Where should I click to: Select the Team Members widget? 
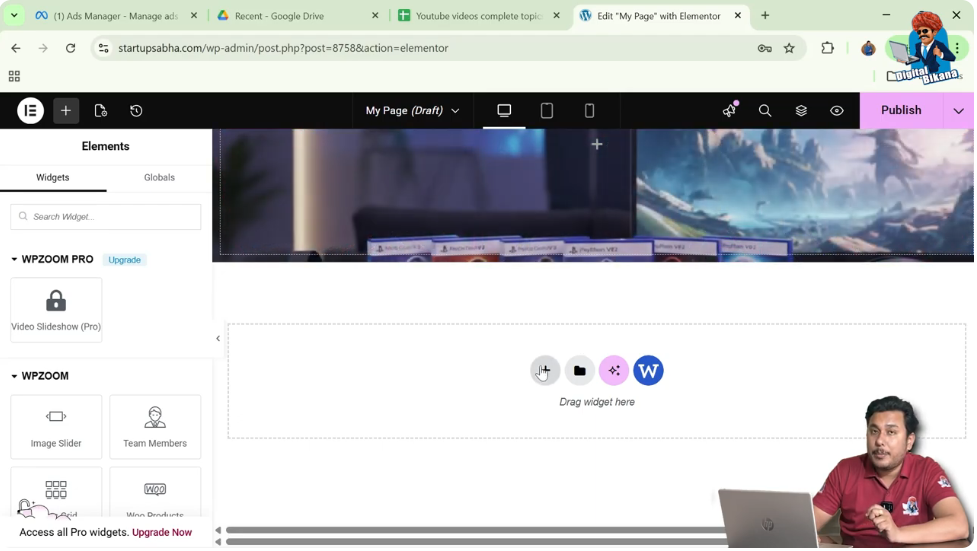click(x=155, y=427)
